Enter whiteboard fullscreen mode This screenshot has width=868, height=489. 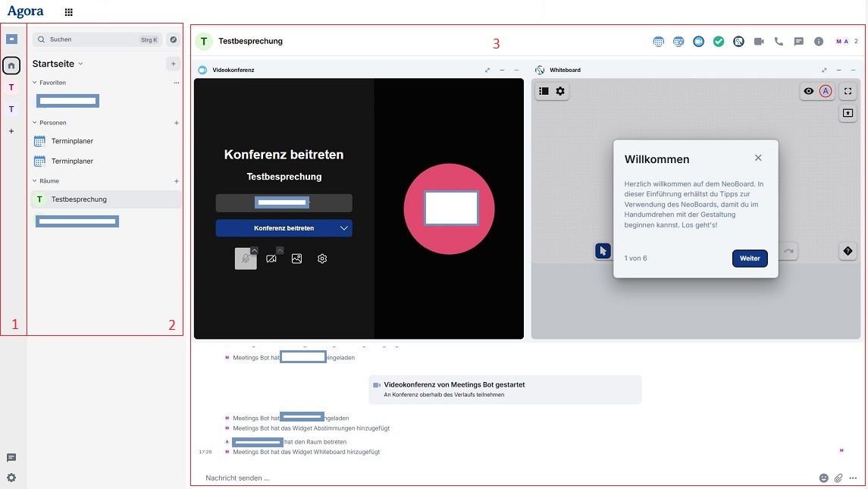click(x=848, y=91)
